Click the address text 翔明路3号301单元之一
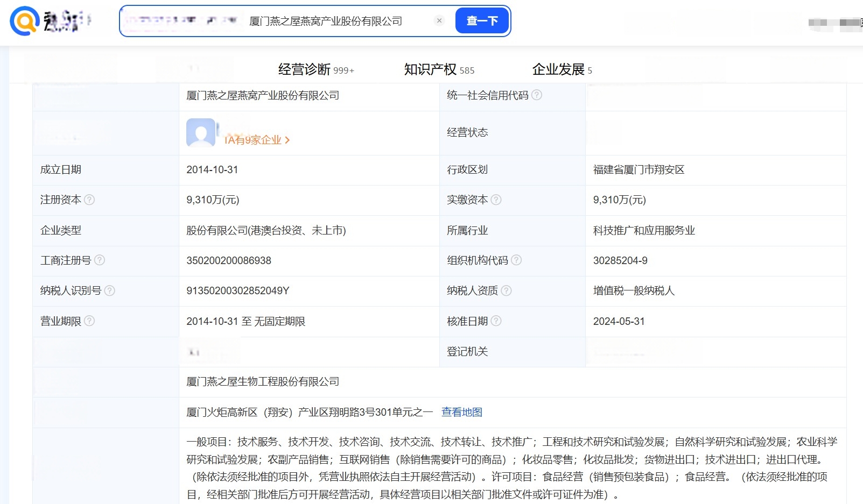Viewport: 863px width, 504px height. [381, 412]
